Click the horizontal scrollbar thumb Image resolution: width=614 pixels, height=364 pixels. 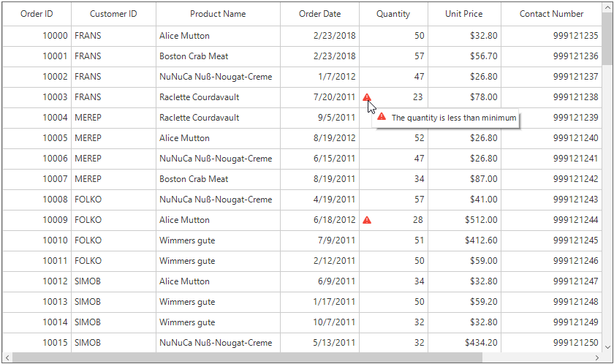pos(247,357)
